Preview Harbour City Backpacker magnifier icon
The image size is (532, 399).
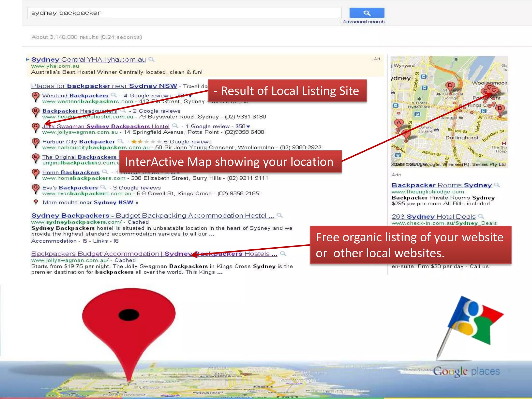[121, 141]
